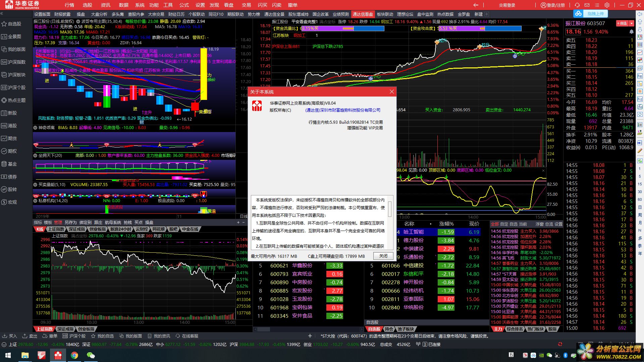Image resolution: width=644 pixels, height=362 pixels.
Task: Click 卖出 in bottom toolbar
Action: click(x=30, y=336)
